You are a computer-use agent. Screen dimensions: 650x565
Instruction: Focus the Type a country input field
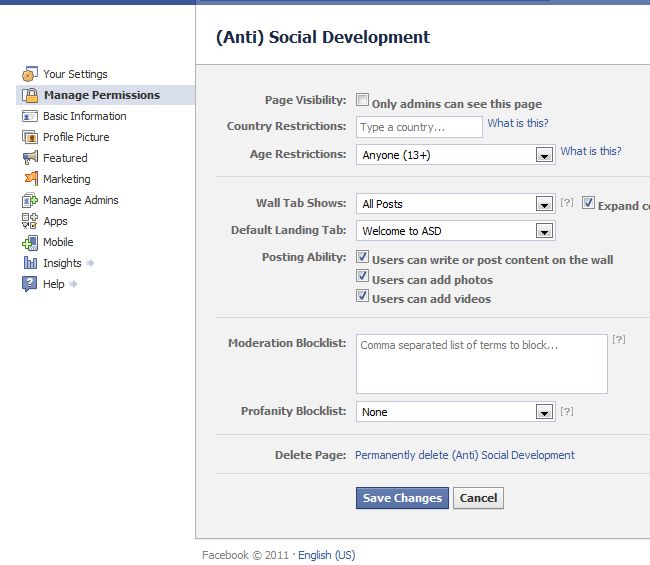(x=419, y=127)
